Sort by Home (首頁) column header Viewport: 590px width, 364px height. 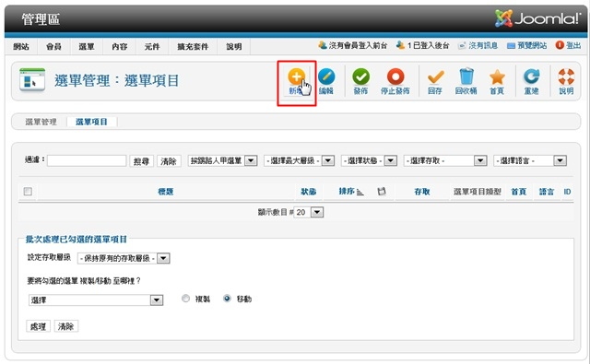[518, 192]
